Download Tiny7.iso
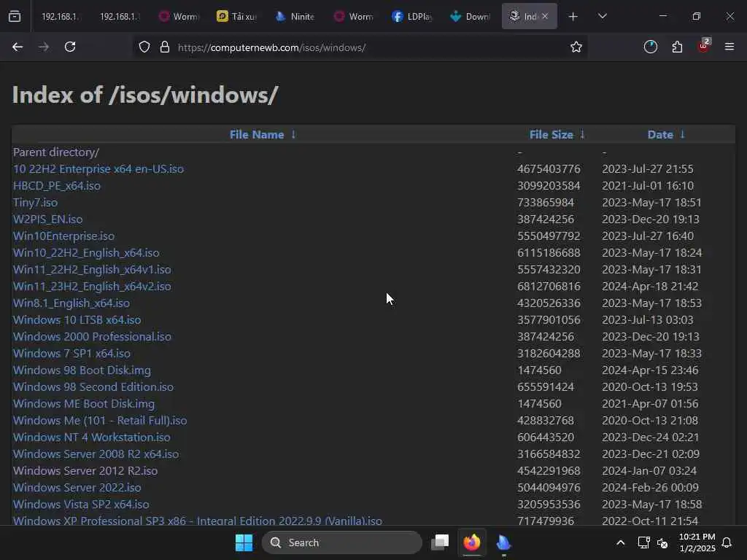The height and width of the screenshot is (560, 747). [35, 203]
